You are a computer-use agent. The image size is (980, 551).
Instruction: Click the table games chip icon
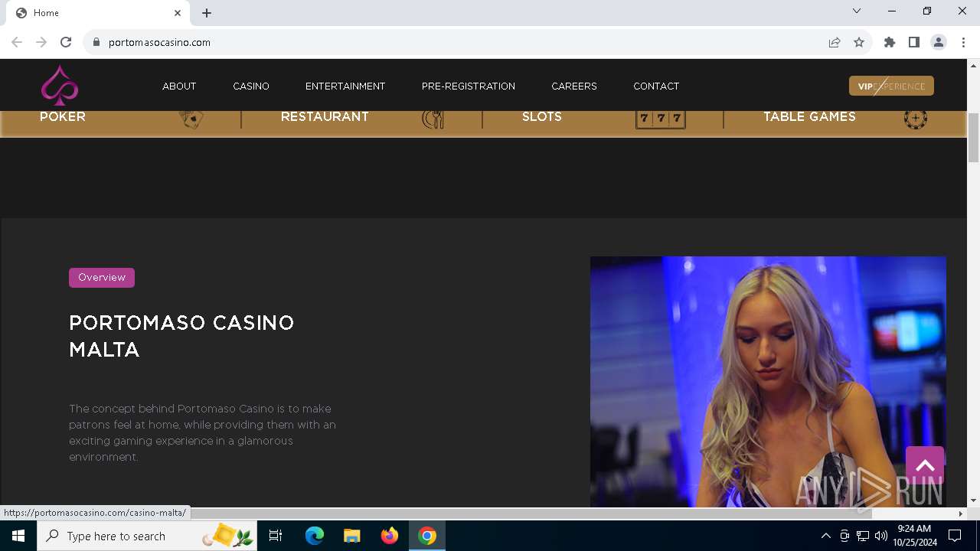tap(916, 119)
